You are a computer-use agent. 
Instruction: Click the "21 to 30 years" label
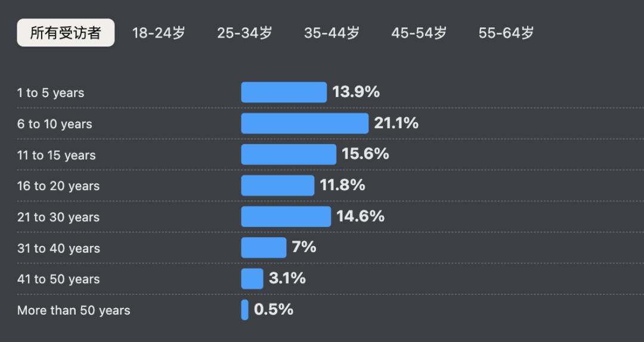[x=58, y=217]
